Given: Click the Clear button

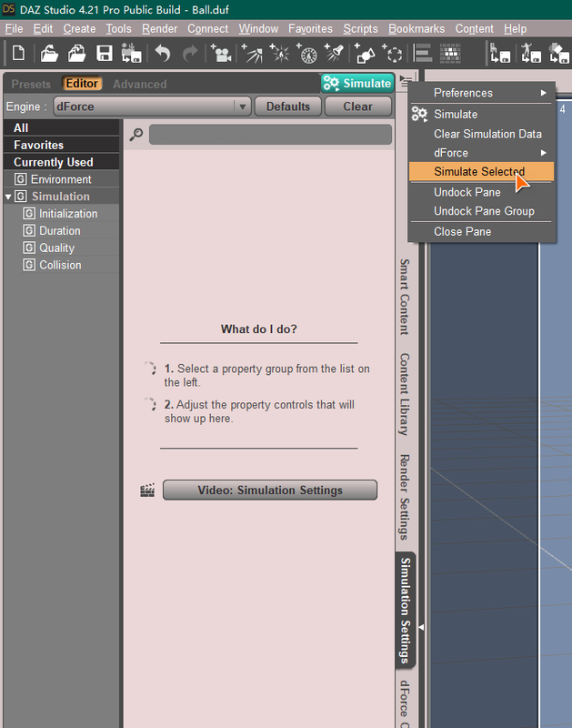Looking at the screenshot, I should pyautogui.click(x=357, y=106).
